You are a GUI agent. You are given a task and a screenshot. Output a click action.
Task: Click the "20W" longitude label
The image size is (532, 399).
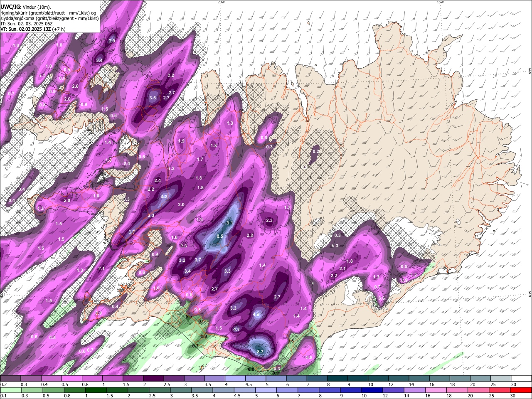[221, 2]
